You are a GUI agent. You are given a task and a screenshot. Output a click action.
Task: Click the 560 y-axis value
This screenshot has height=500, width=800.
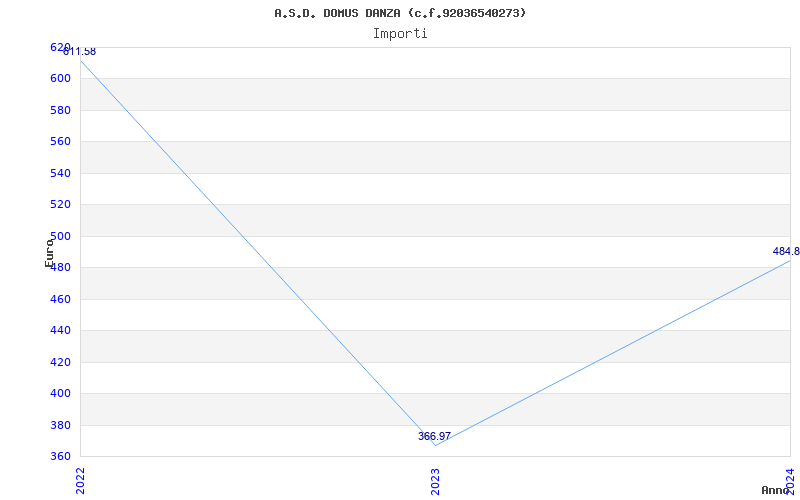pyautogui.click(x=60, y=141)
